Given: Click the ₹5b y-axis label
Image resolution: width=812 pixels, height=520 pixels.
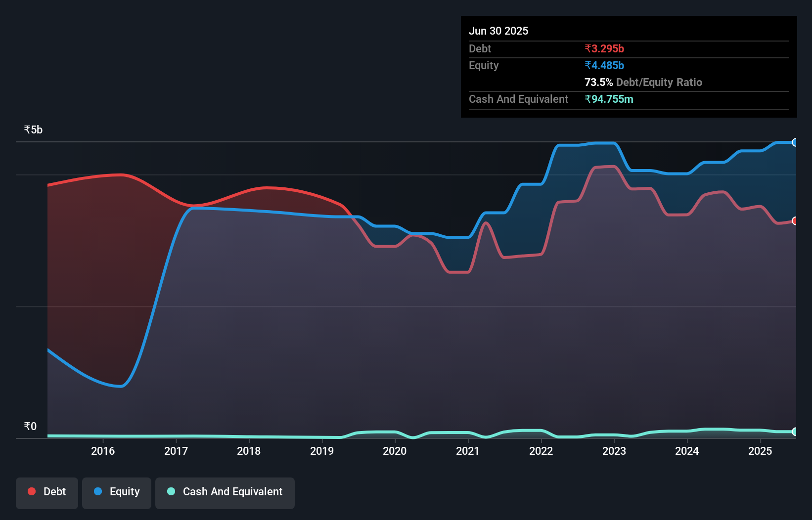Looking at the screenshot, I should tap(33, 130).
